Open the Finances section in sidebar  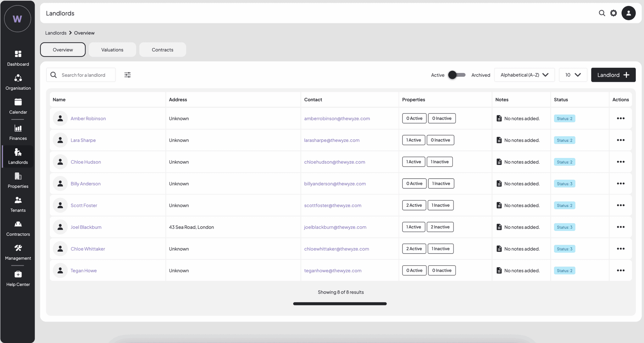pyautogui.click(x=18, y=132)
